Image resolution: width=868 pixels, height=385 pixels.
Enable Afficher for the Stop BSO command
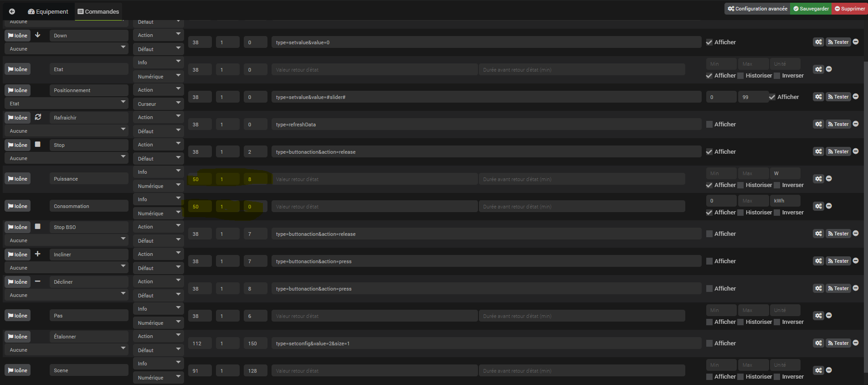(709, 234)
